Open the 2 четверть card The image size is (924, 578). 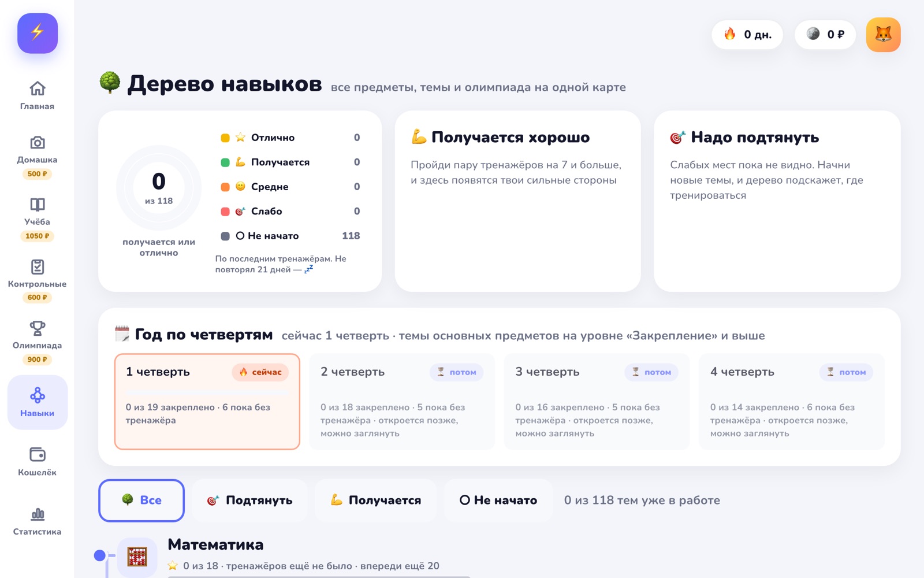(x=402, y=402)
